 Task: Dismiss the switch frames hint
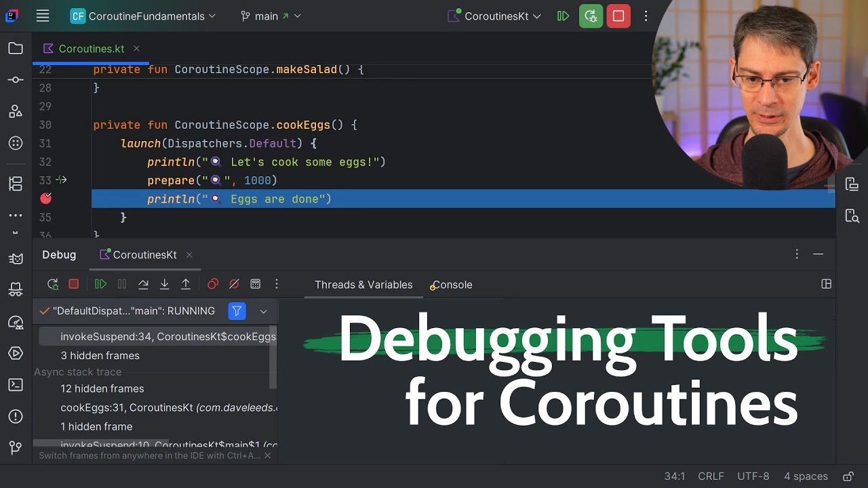pyautogui.click(x=267, y=455)
